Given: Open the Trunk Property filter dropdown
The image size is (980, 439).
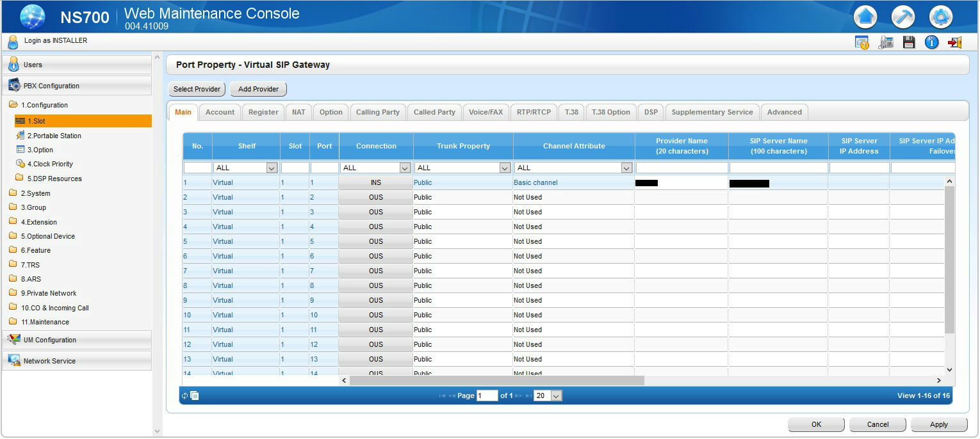Looking at the screenshot, I should pos(462,168).
